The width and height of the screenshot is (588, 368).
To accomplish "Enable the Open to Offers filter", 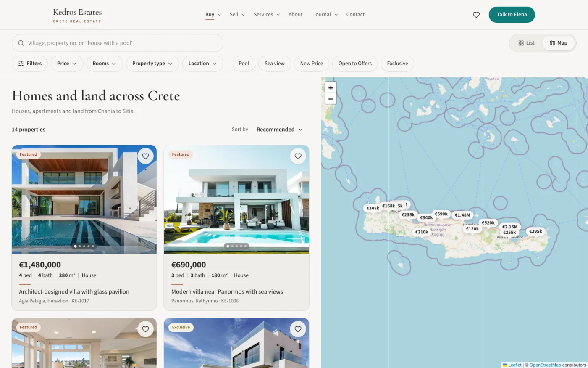I will coord(355,64).
